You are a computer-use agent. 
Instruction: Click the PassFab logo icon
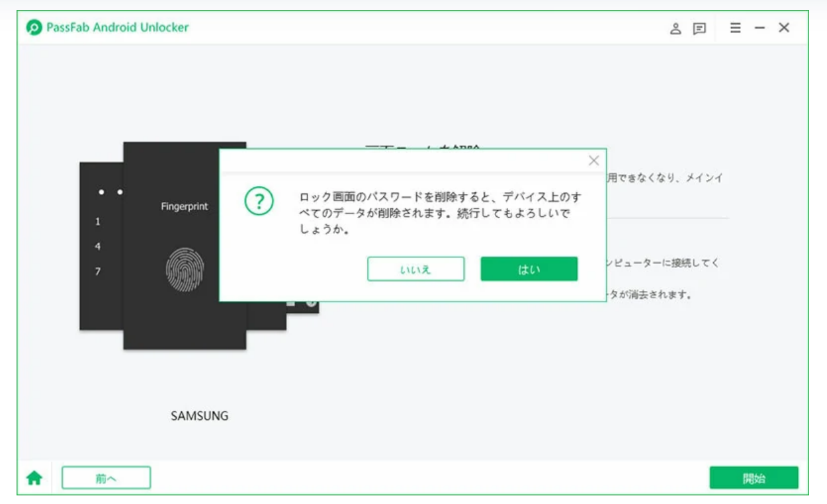click(x=34, y=28)
